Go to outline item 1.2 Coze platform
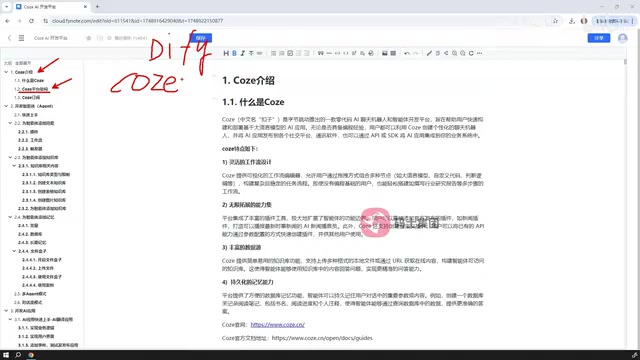Screen dimensions: 640x360 [31, 89]
